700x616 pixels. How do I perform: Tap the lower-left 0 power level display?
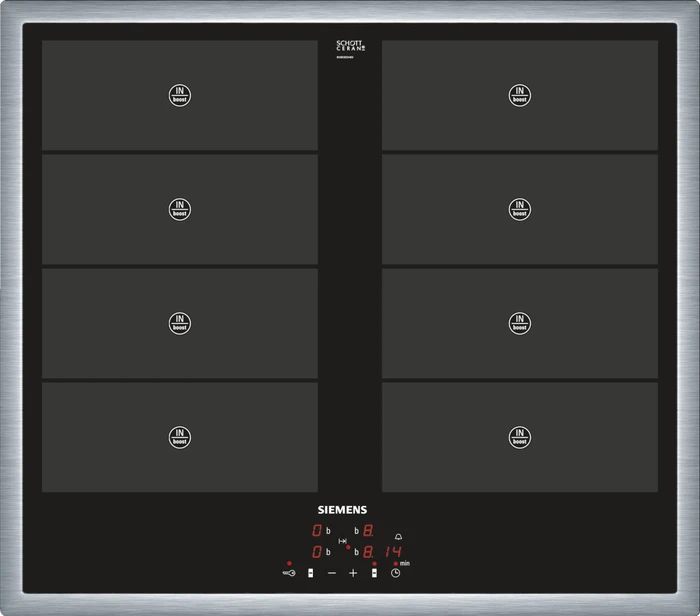tap(317, 552)
